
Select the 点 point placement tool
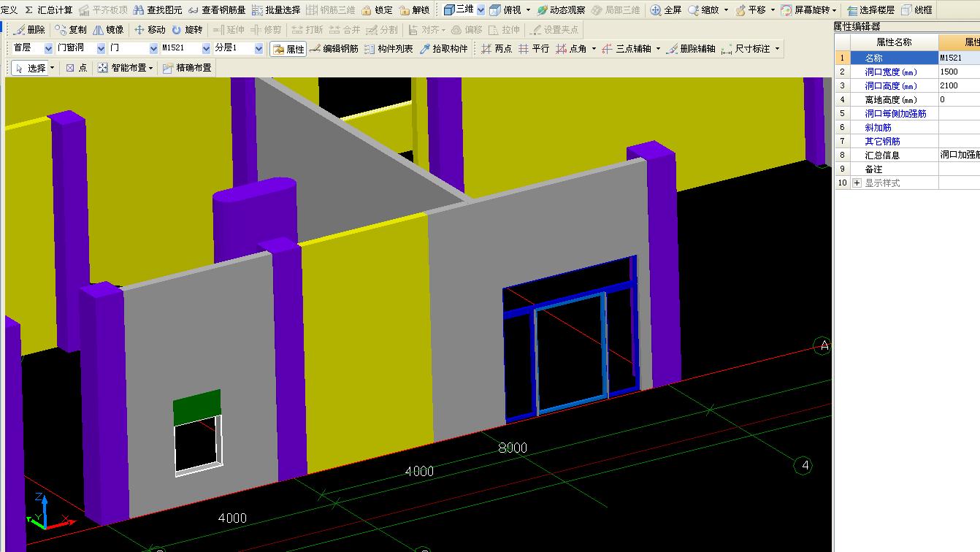click(76, 68)
